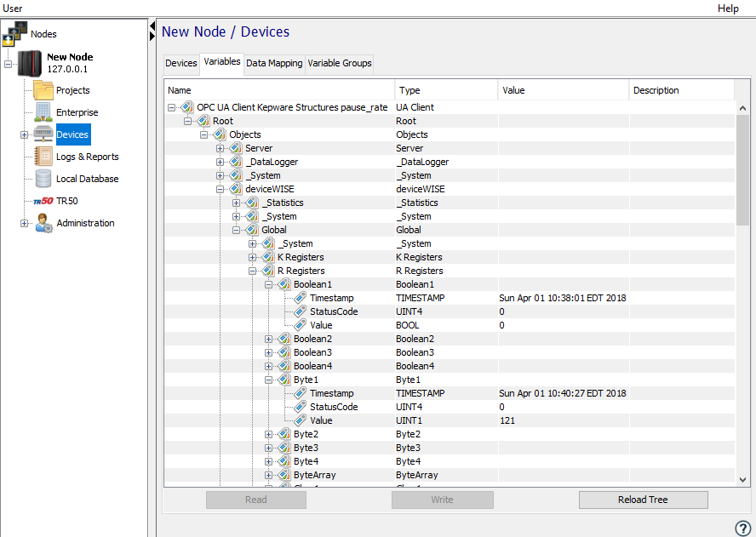Expand the Boolean2 variable

coord(267,339)
